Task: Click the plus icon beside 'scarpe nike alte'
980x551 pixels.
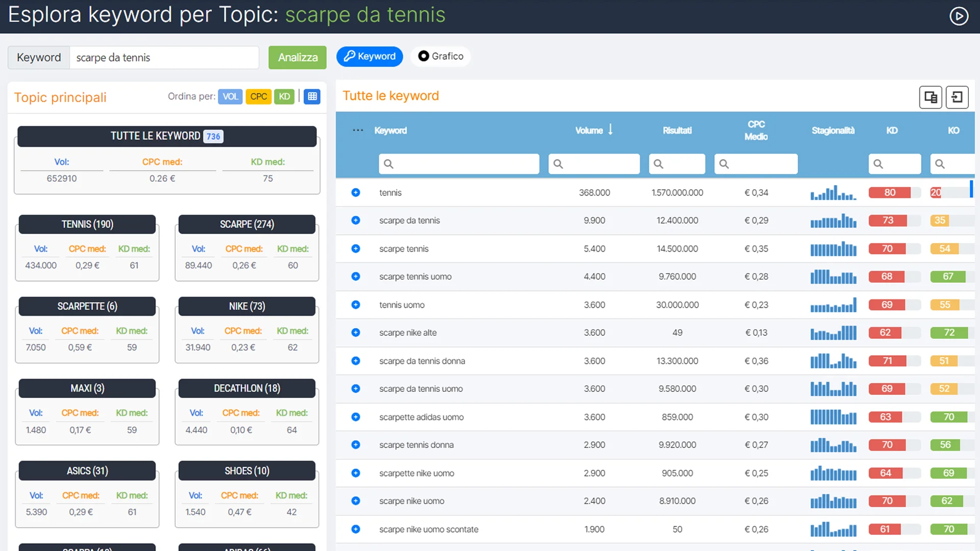Action: 356,332
